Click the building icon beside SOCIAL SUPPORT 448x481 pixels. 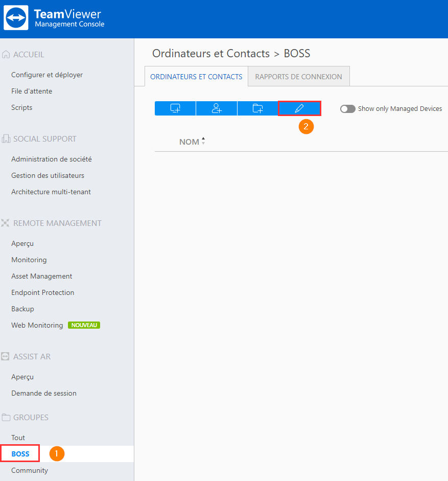tap(6, 139)
